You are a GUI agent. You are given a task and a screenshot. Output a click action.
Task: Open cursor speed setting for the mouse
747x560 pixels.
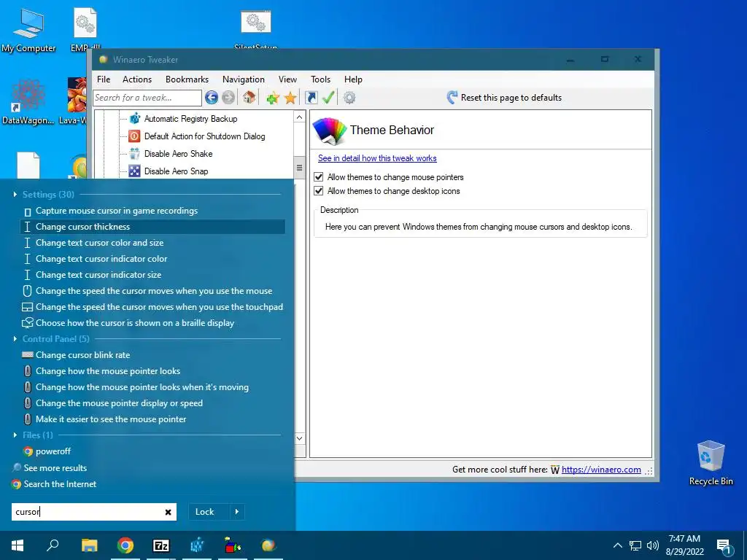(152, 291)
